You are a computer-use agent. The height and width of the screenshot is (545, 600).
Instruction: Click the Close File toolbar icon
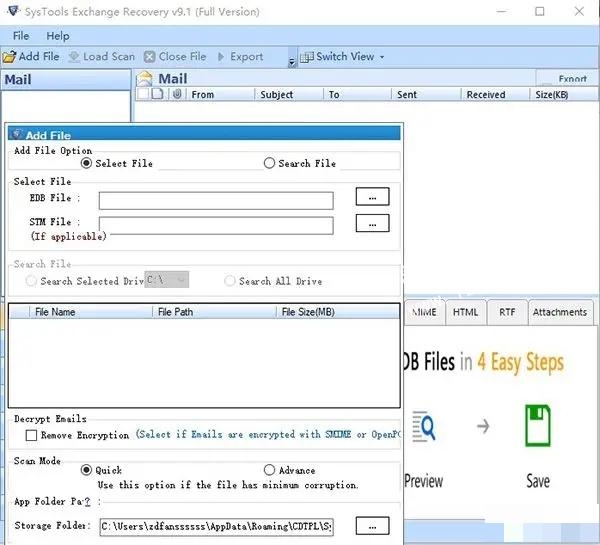[x=149, y=57]
